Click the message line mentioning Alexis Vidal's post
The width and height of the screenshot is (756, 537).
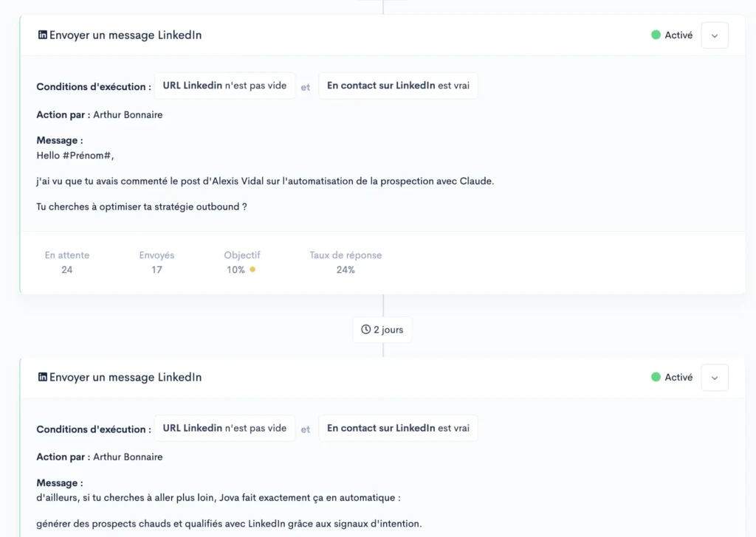[x=265, y=181]
